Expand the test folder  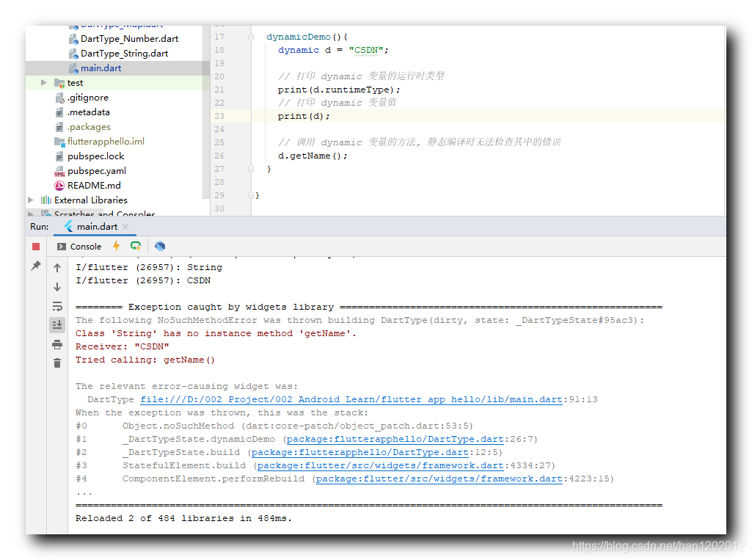pyautogui.click(x=43, y=82)
